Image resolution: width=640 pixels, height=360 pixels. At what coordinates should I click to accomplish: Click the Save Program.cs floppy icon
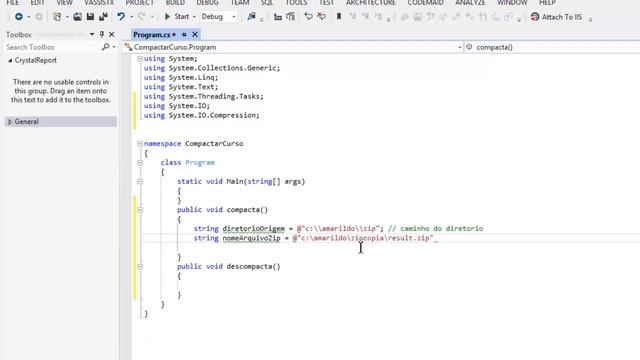tap(90, 17)
